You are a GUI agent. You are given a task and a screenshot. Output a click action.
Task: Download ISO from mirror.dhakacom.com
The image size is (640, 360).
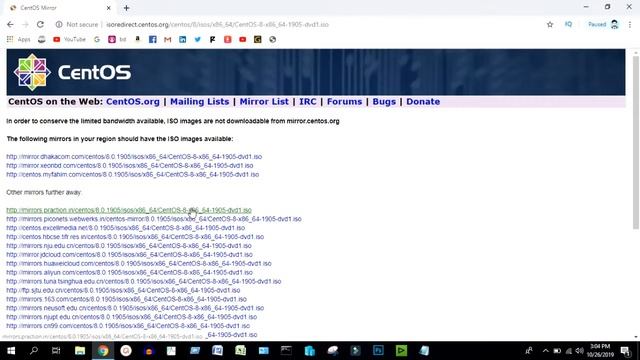click(x=134, y=157)
